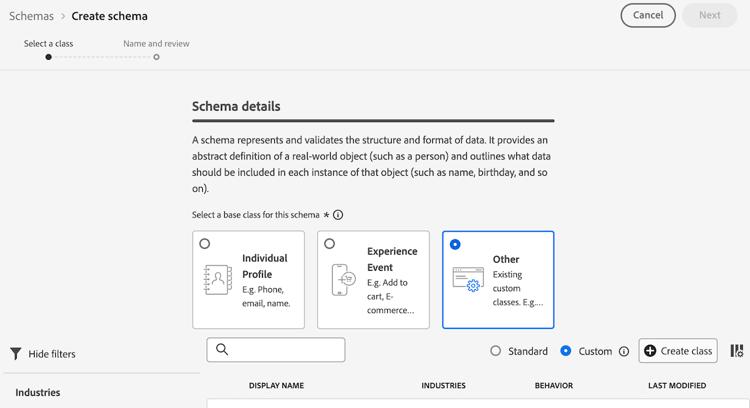Click the Select a class step

pyautogui.click(x=48, y=57)
